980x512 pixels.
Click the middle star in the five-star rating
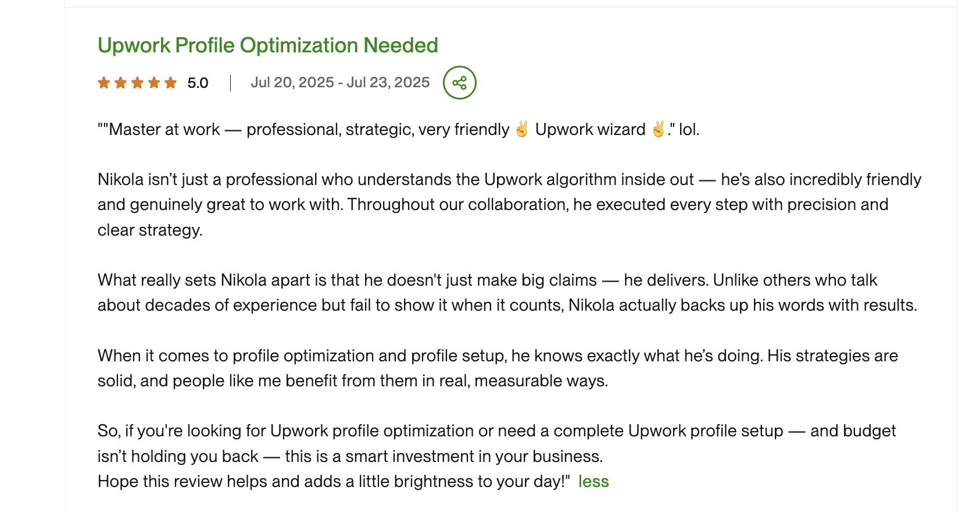138,83
